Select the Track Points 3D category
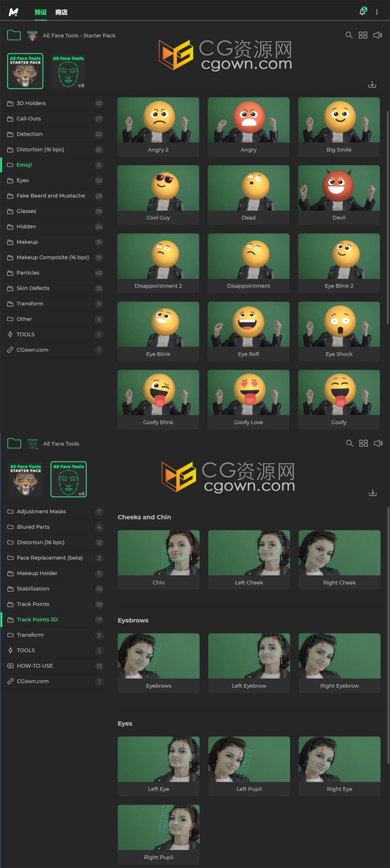The height and width of the screenshot is (868, 390). 53,619
